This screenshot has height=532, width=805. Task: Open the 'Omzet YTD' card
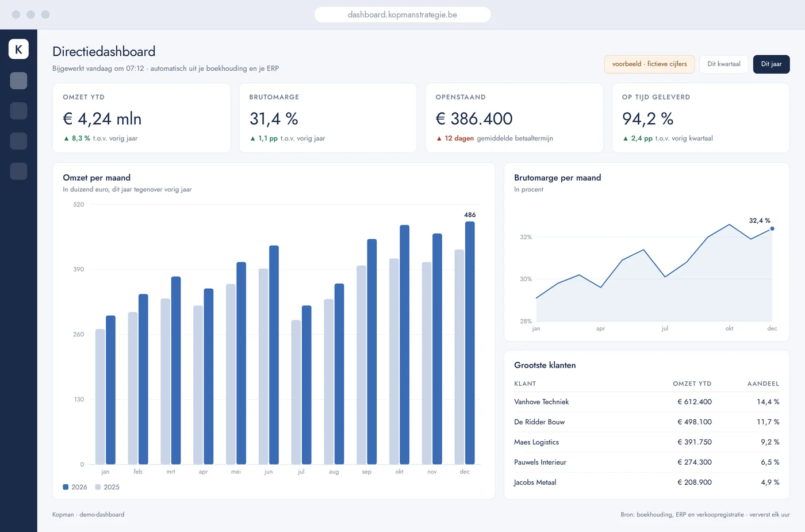tap(141, 118)
